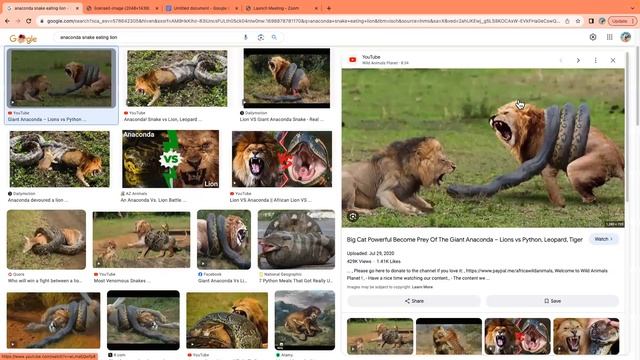Image resolution: width=640 pixels, height=360 pixels.
Task: Open An Anaconda Vs. Lion Battle image
Action: click(170, 159)
